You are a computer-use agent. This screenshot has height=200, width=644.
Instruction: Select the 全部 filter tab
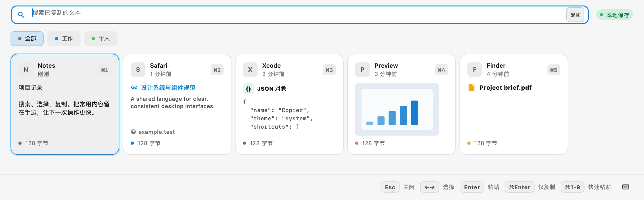[27, 39]
